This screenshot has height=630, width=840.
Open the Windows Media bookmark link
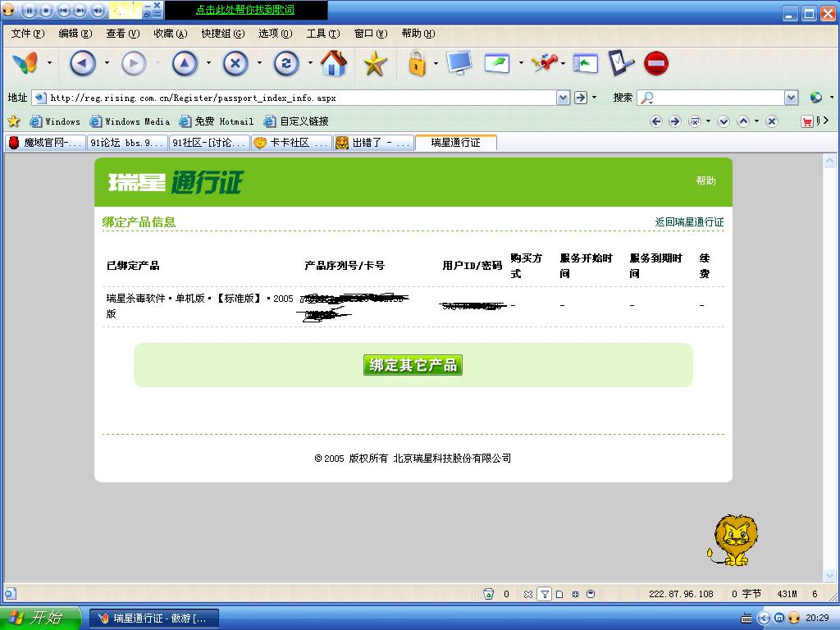click(x=130, y=121)
